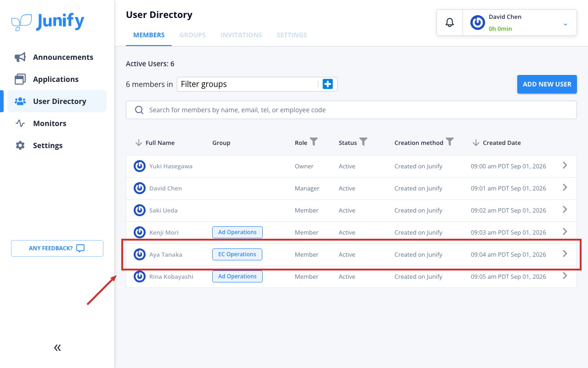The image size is (588, 368).
Task: Click Yuki Hasegawa's avatar icon
Action: tap(140, 166)
